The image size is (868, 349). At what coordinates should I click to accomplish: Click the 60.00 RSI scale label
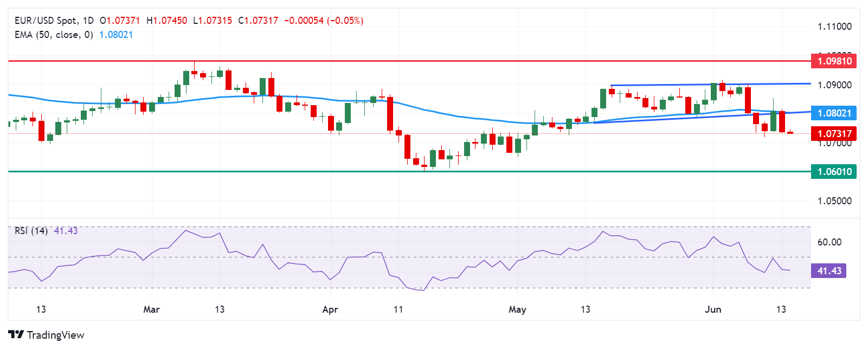click(x=830, y=242)
